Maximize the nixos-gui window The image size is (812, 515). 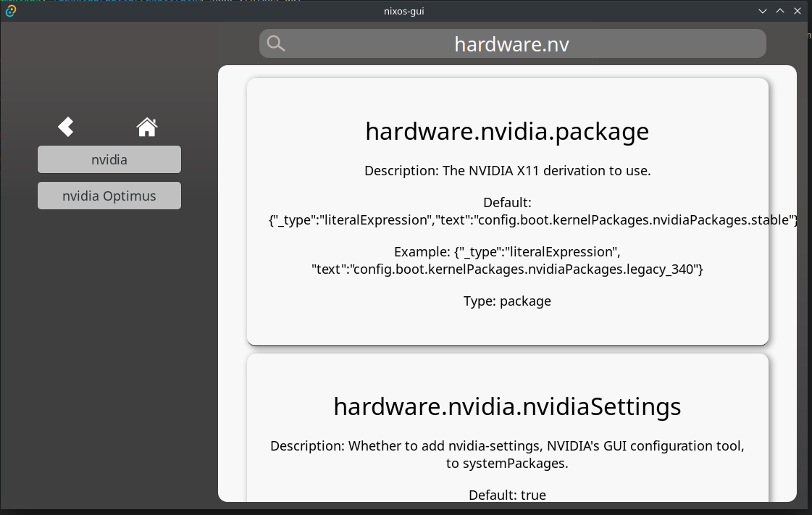(x=780, y=11)
